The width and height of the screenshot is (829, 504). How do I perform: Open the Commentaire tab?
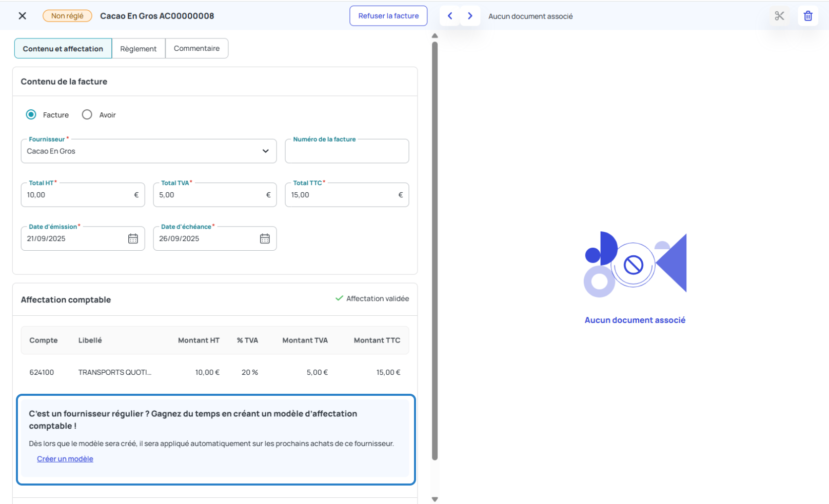click(x=196, y=49)
